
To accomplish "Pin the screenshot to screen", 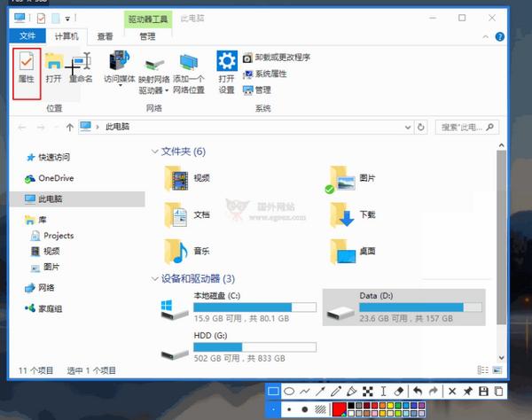I will 467,392.
